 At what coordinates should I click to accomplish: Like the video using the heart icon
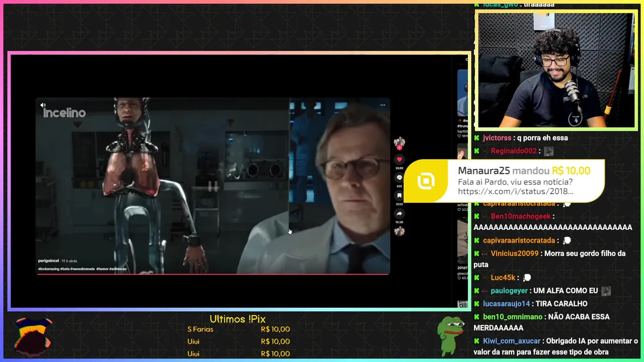click(399, 159)
